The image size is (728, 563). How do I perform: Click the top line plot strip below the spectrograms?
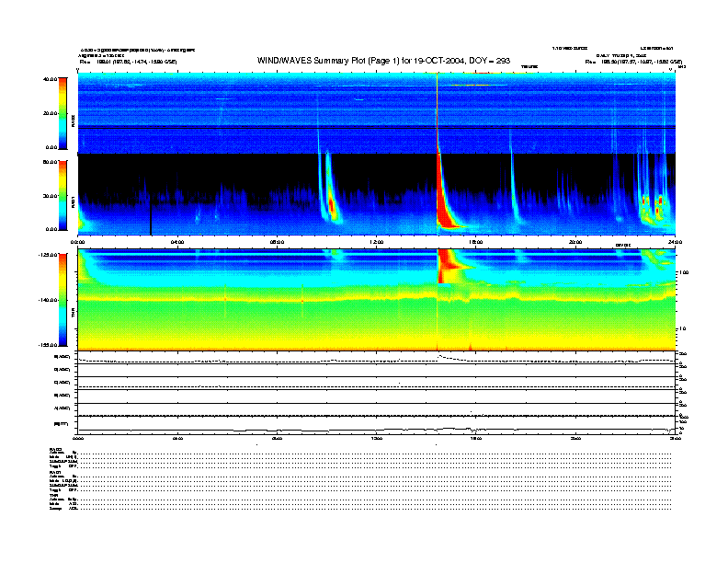377,359
